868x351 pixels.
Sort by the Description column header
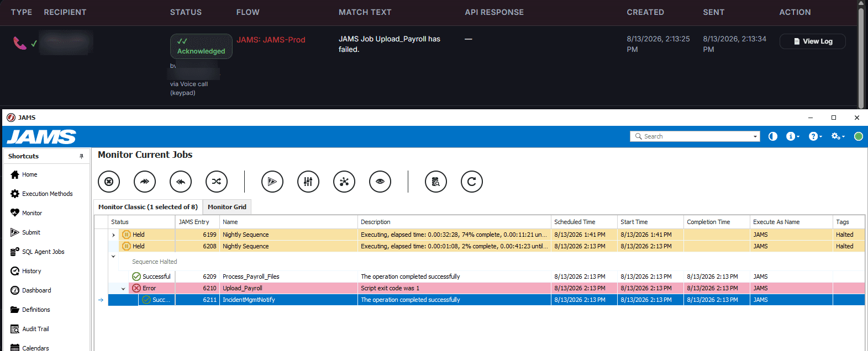point(454,222)
